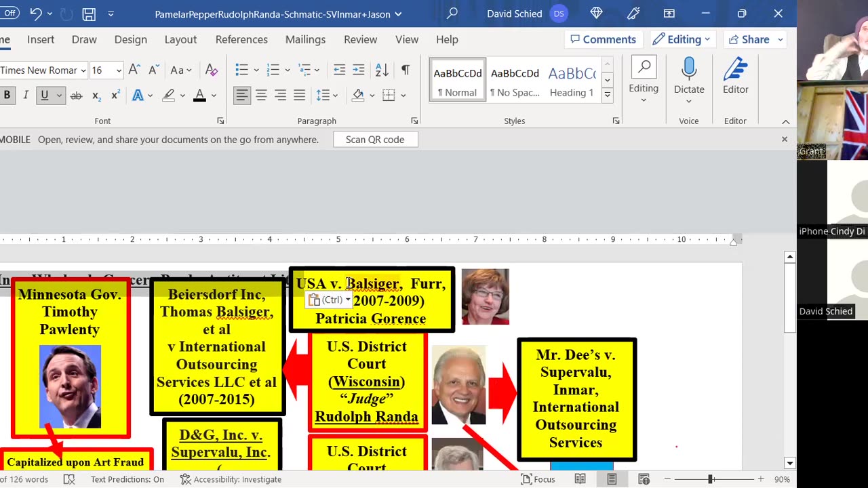Image resolution: width=868 pixels, height=488 pixels.
Task: Open the References tab
Action: (241, 39)
